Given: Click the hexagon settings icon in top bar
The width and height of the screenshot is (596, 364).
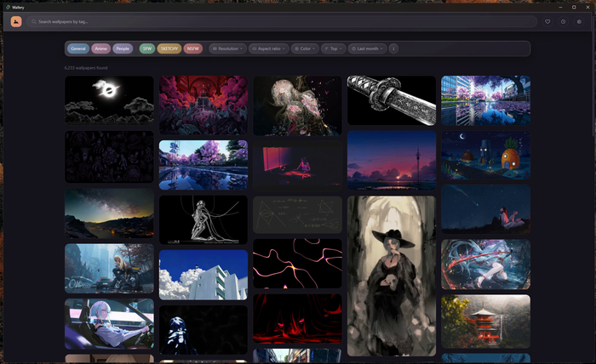Looking at the screenshot, I should [x=579, y=21].
